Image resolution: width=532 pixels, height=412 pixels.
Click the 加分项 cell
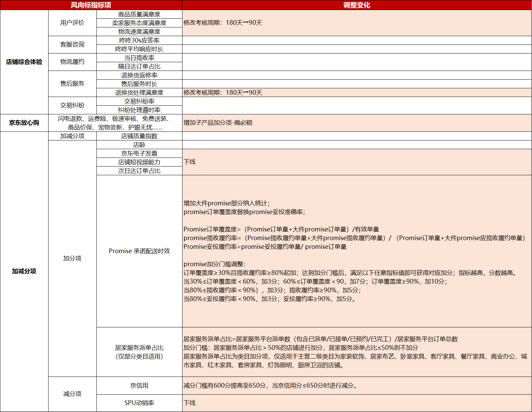[72, 259]
